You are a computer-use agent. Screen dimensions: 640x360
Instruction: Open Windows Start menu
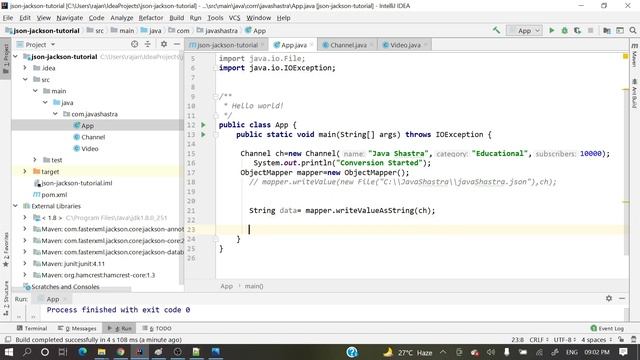pyautogui.click(x=8, y=352)
